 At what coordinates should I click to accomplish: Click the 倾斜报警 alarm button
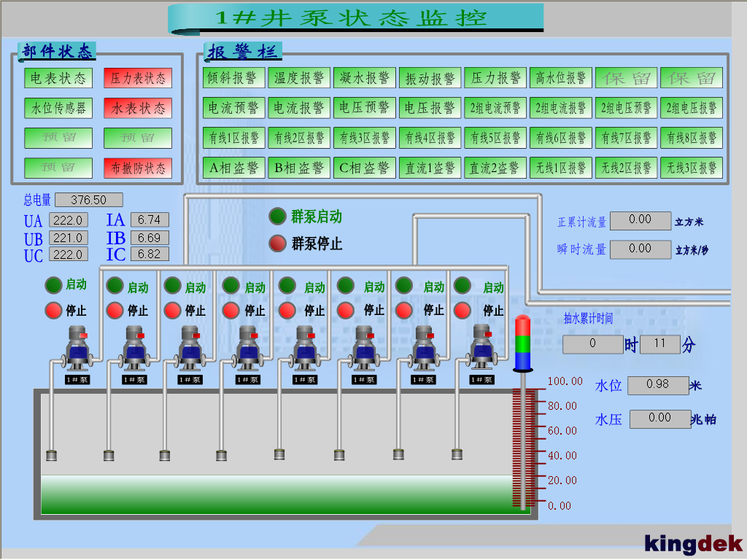click(233, 77)
